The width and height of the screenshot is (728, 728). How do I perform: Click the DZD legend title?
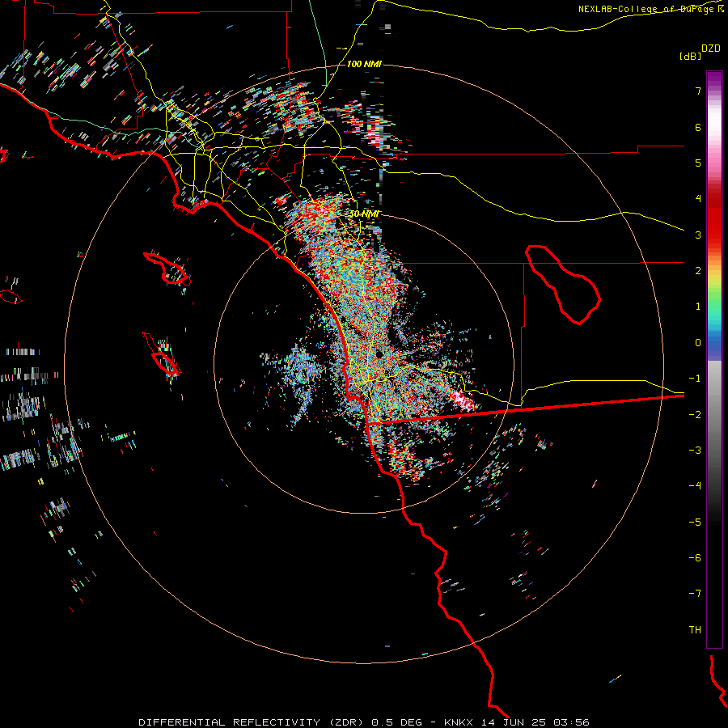point(711,49)
